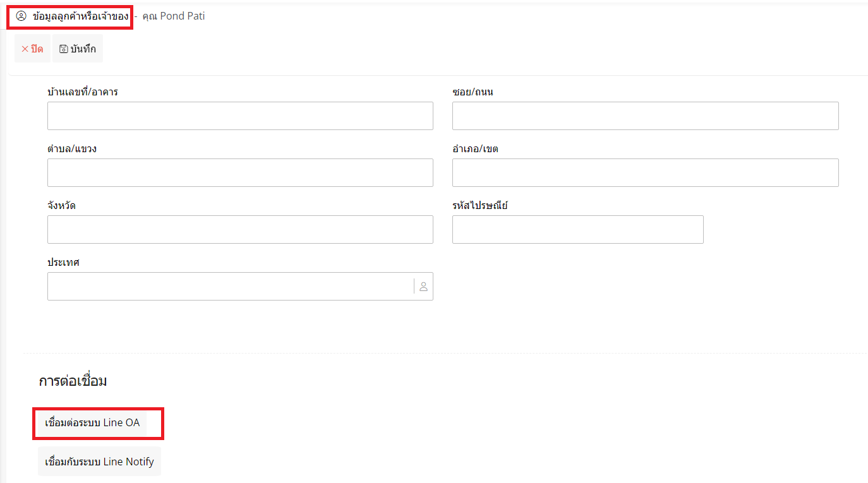Click the person icon in ประเทศ field
This screenshot has width=868, height=483.
(x=423, y=287)
